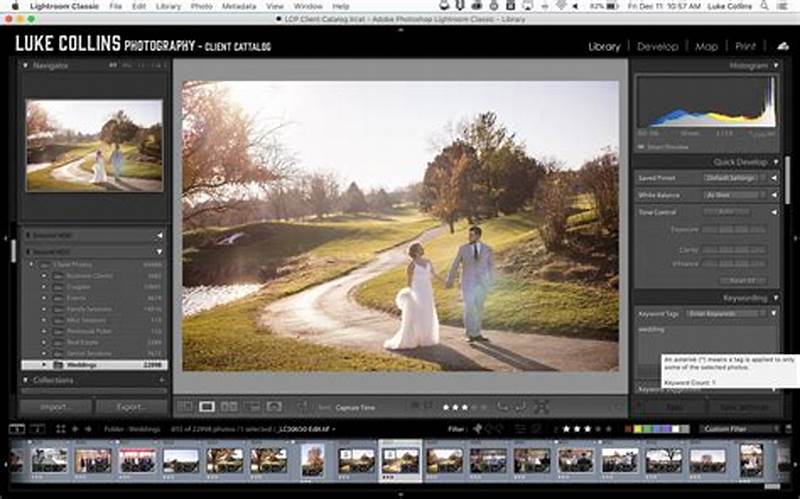Click the Reset All button
The width and height of the screenshot is (800, 499).
(742, 281)
